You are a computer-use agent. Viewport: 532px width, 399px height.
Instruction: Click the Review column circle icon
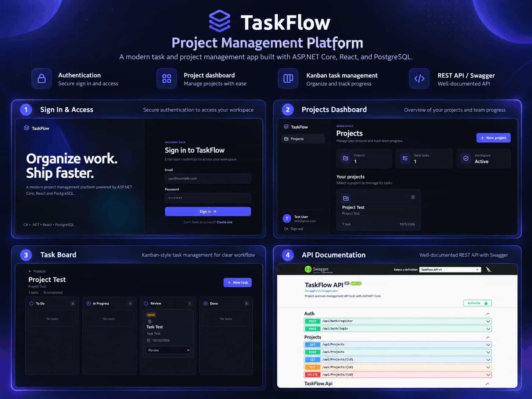point(146,303)
